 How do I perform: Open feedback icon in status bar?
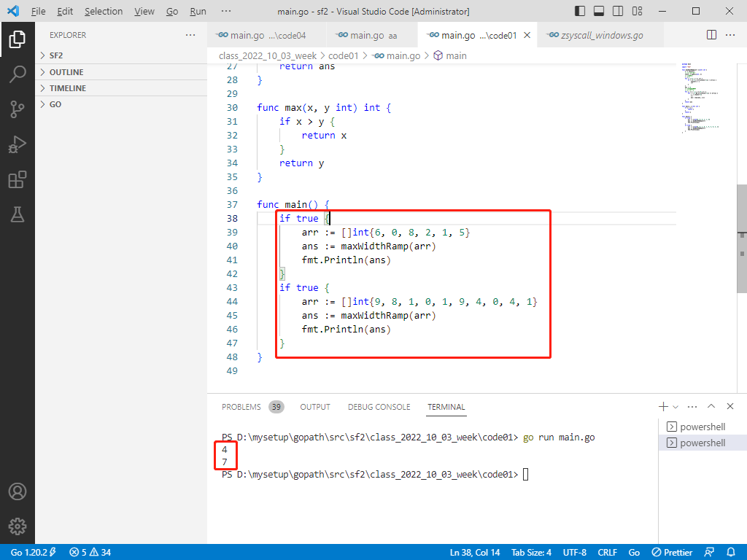(x=709, y=553)
